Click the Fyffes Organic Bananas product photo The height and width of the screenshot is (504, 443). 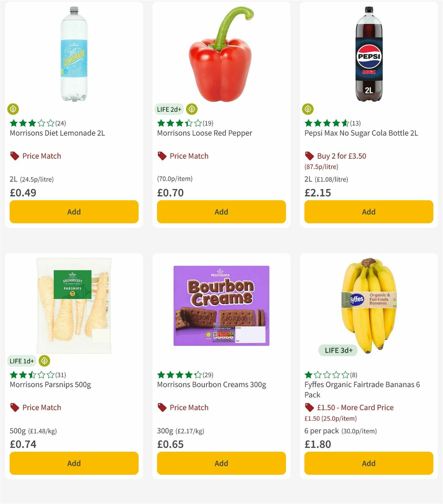[x=368, y=303]
